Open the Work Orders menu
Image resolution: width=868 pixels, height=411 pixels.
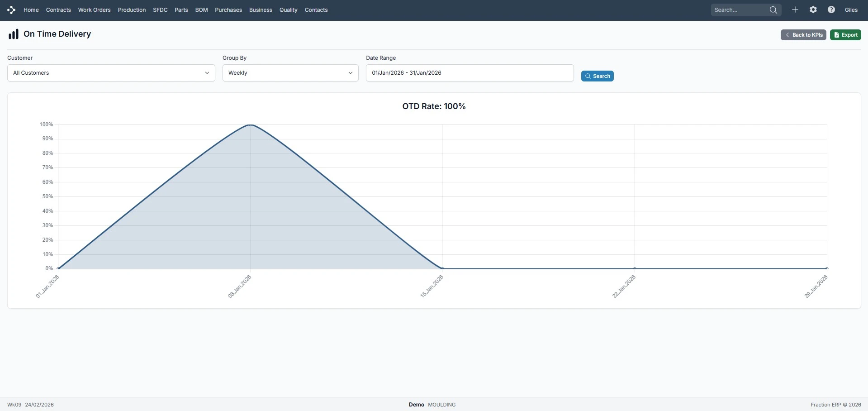[x=94, y=10]
